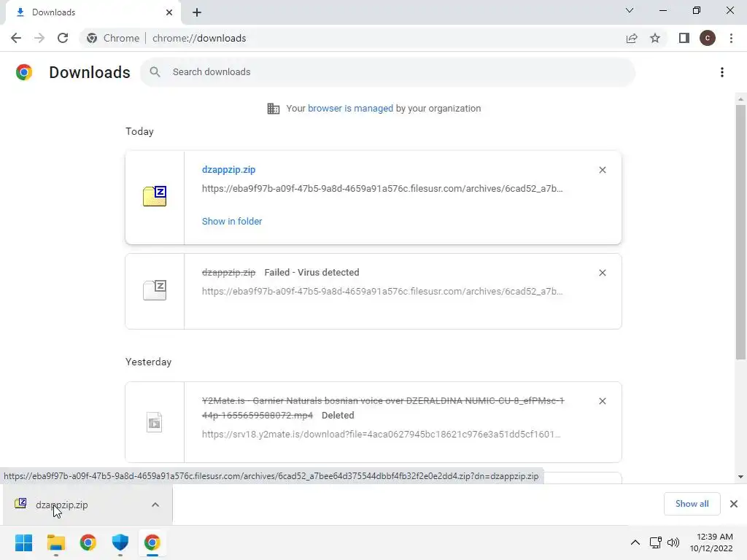Click the Show in folder link
The height and width of the screenshot is (560, 747).
pyautogui.click(x=232, y=222)
